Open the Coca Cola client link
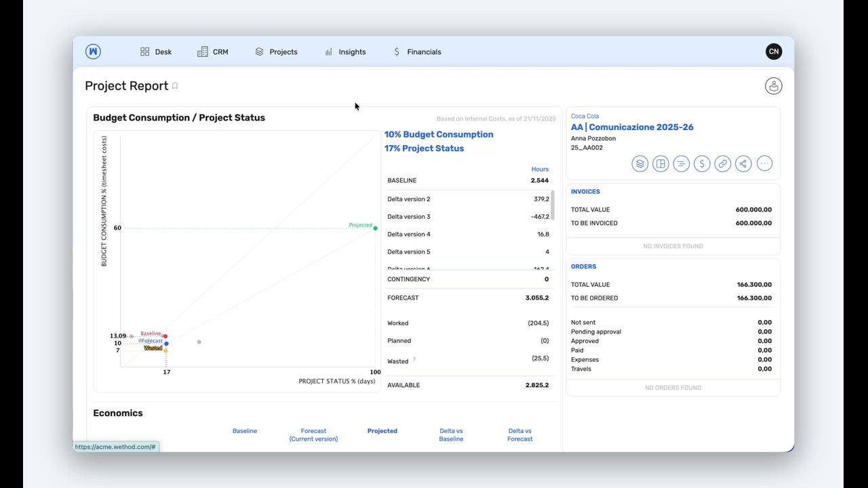The height and width of the screenshot is (488, 868). point(585,116)
